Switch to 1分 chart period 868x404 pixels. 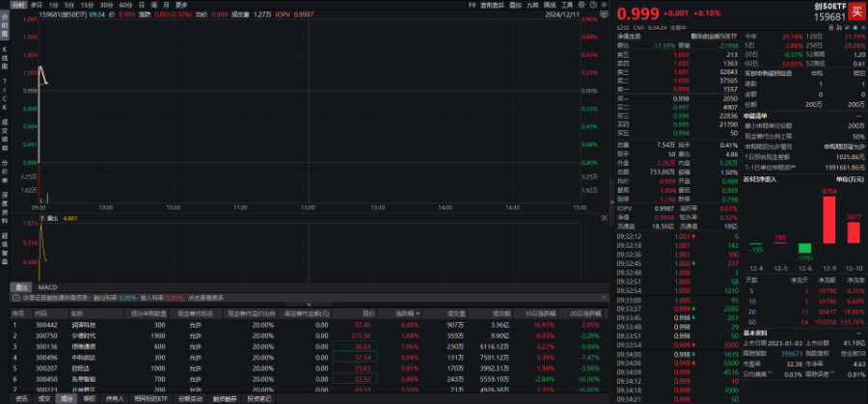[x=53, y=5]
